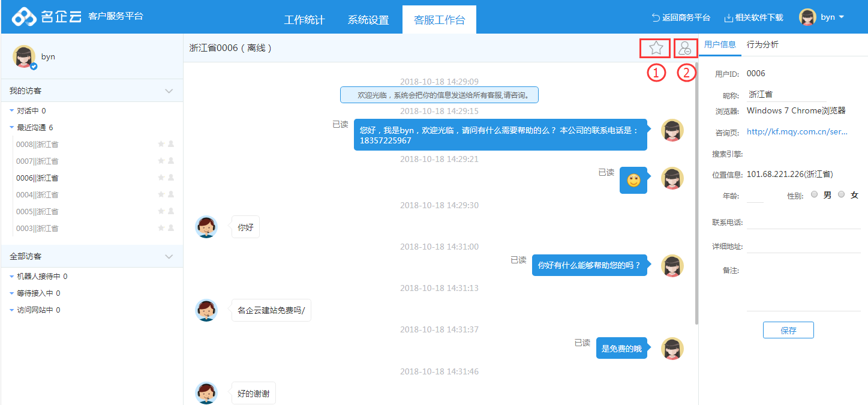Switch to the 工作统计 tab
Screen dimensions: 868x405
(304, 20)
